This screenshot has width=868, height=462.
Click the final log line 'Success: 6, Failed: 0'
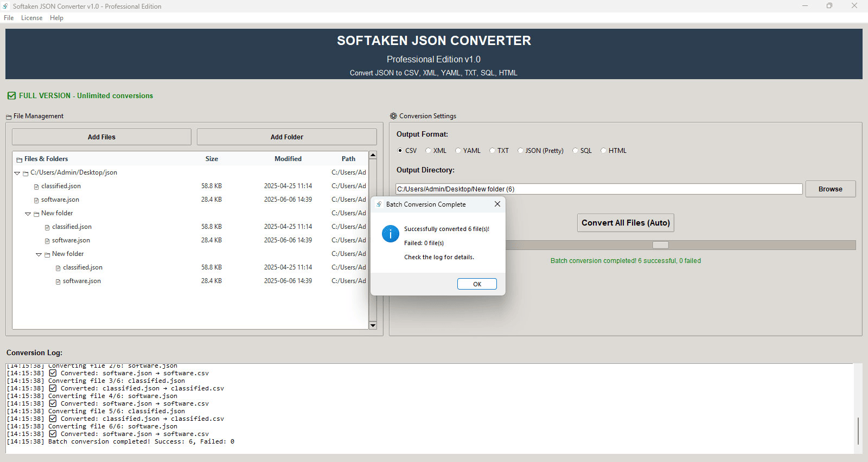(x=120, y=442)
